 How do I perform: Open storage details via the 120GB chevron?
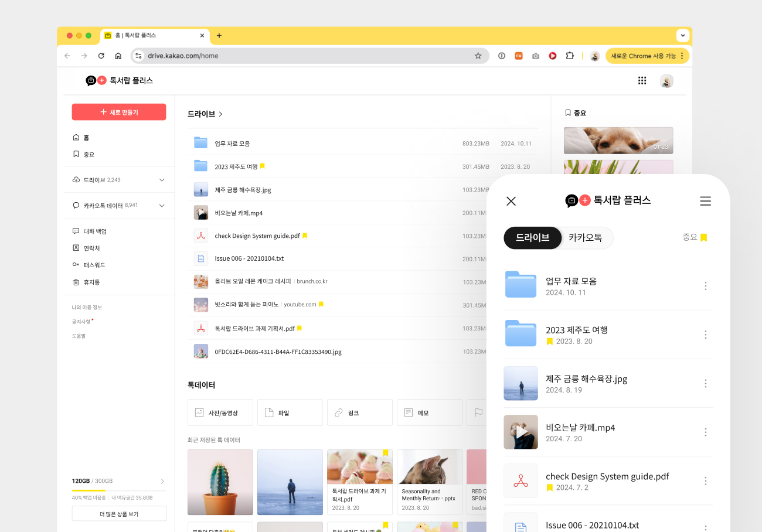point(162,481)
